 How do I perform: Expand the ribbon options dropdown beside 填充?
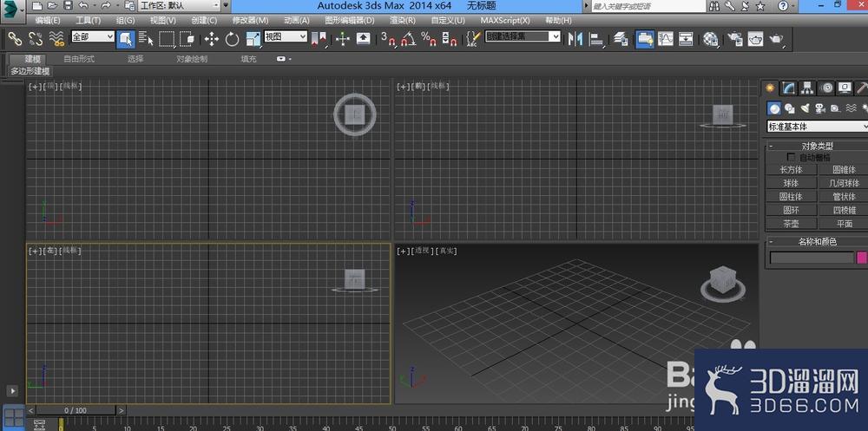click(284, 59)
